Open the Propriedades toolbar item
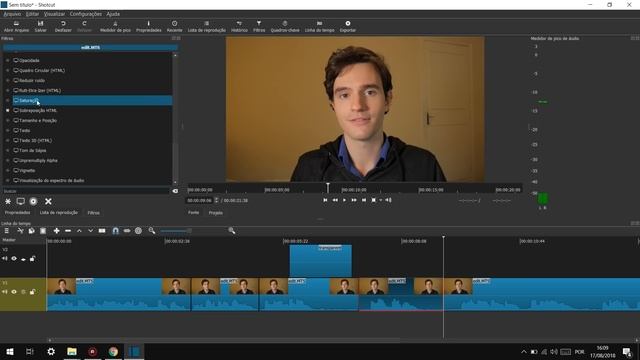Screen dimensions: 640x360 (x=149, y=27)
